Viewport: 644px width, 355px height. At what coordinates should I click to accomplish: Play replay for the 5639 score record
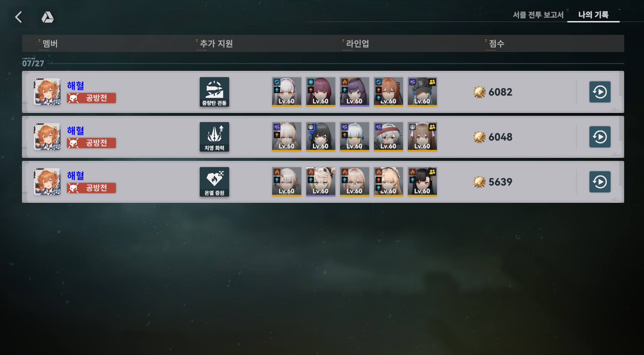(x=600, y=182)
